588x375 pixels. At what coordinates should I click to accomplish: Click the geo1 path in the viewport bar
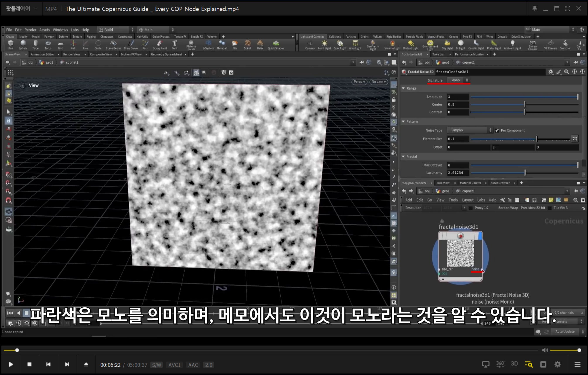point(46,62)
